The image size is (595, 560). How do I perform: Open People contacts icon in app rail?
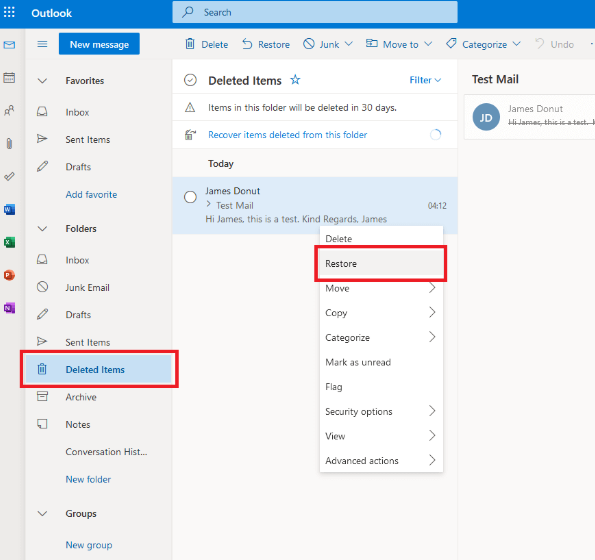click(x=9, y=110)
